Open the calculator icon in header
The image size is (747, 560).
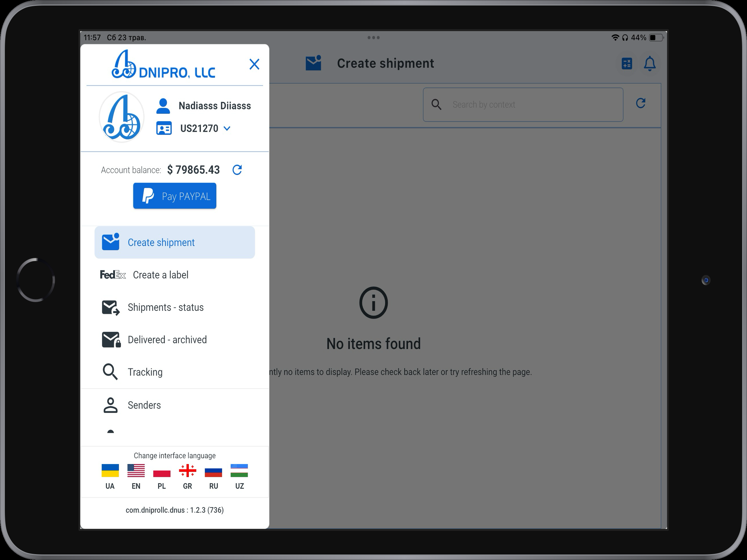[627, 63]
